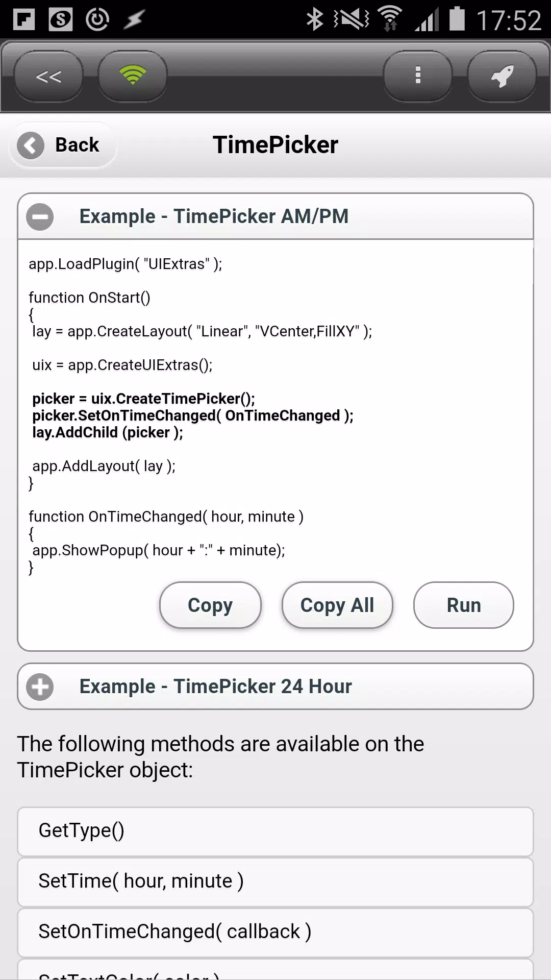
Task: Tap the double-arrow back toolbar button
Action: (x=48, y=76)
